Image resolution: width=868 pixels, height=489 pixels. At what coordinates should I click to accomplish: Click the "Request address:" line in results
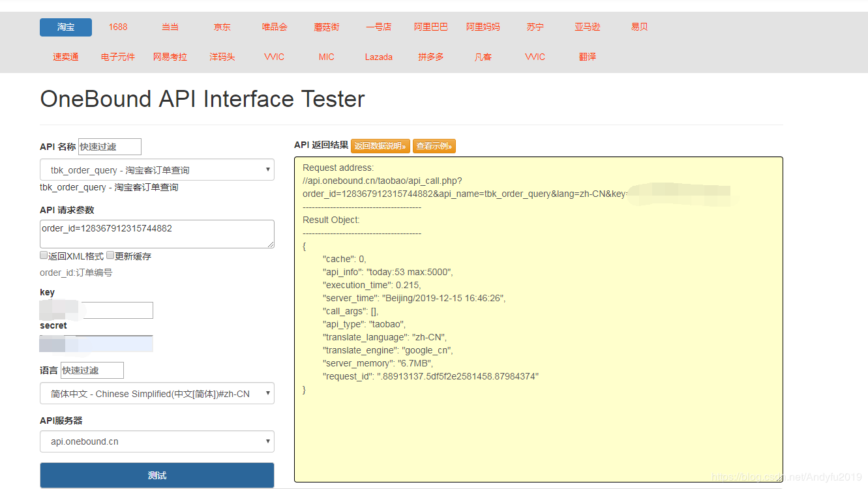(338, 168)
